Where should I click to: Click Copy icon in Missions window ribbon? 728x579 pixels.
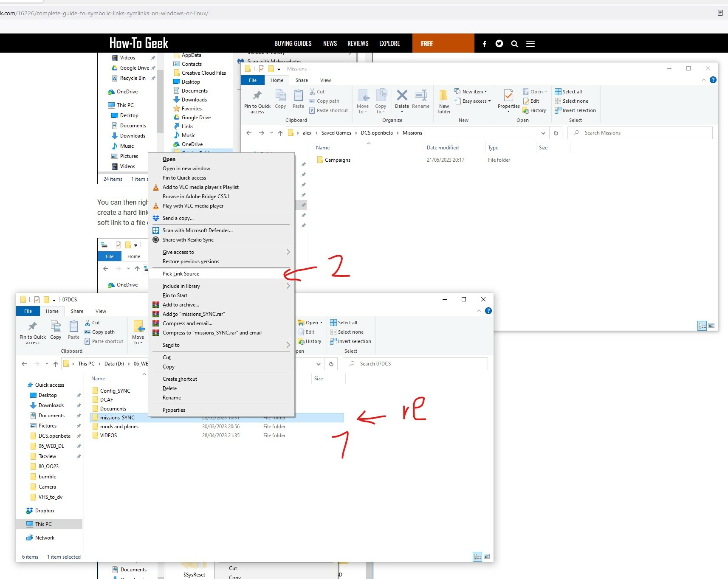(x=280, y=99)
